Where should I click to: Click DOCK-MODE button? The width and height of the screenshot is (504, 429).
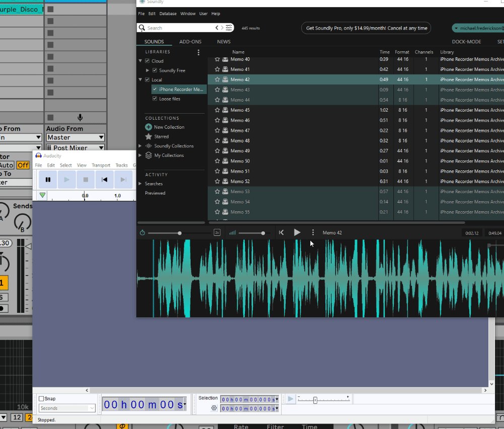coord(466,41)
